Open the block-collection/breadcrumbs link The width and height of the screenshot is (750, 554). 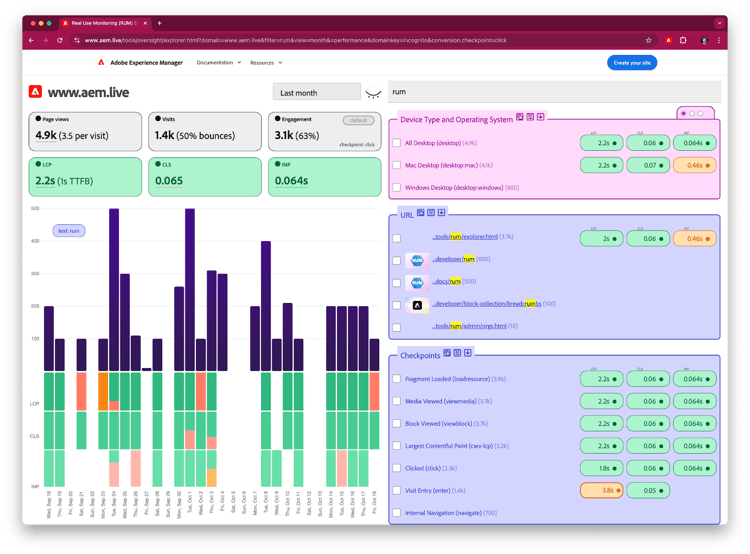pyautogui.click(x=487, y=304)
